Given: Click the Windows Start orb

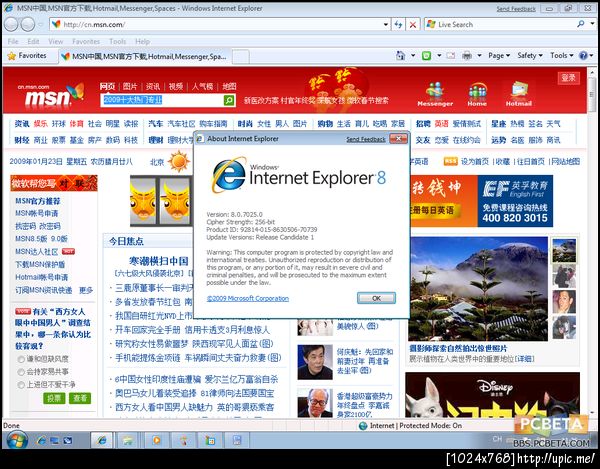Looking at the screenshot, I should 16,440.
